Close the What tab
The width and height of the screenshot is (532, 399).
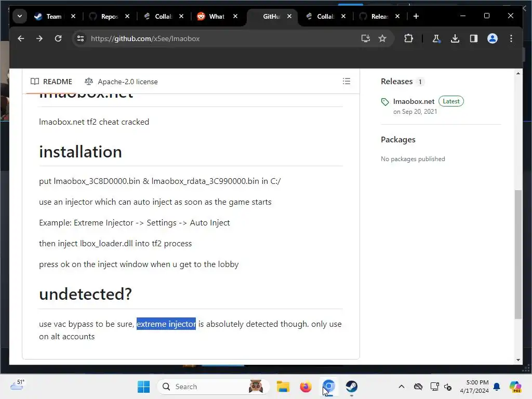click(x=235, y=16)
